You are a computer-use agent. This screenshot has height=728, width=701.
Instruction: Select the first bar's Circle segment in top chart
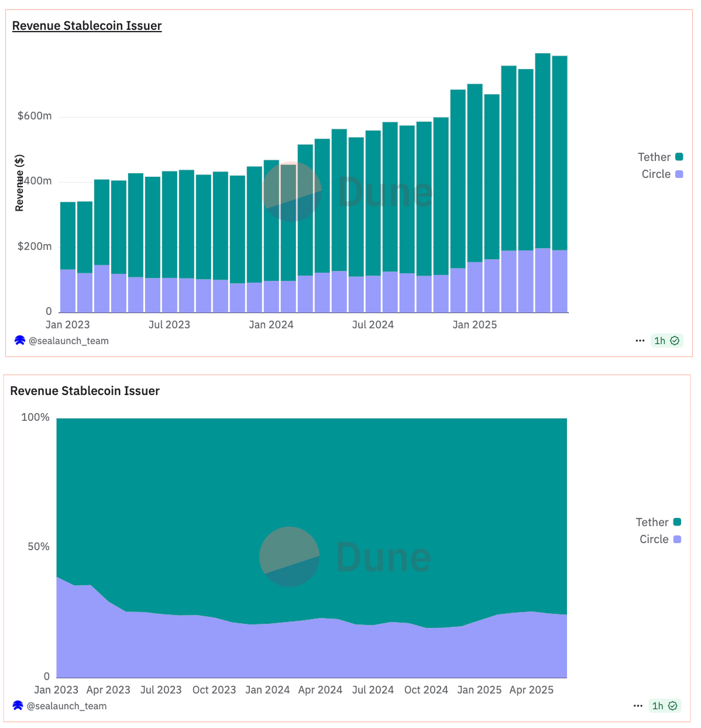[x=68, y=291]
